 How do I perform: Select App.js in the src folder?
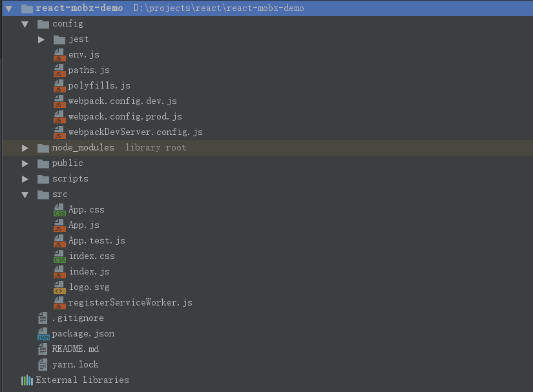[x=83, y=225]
